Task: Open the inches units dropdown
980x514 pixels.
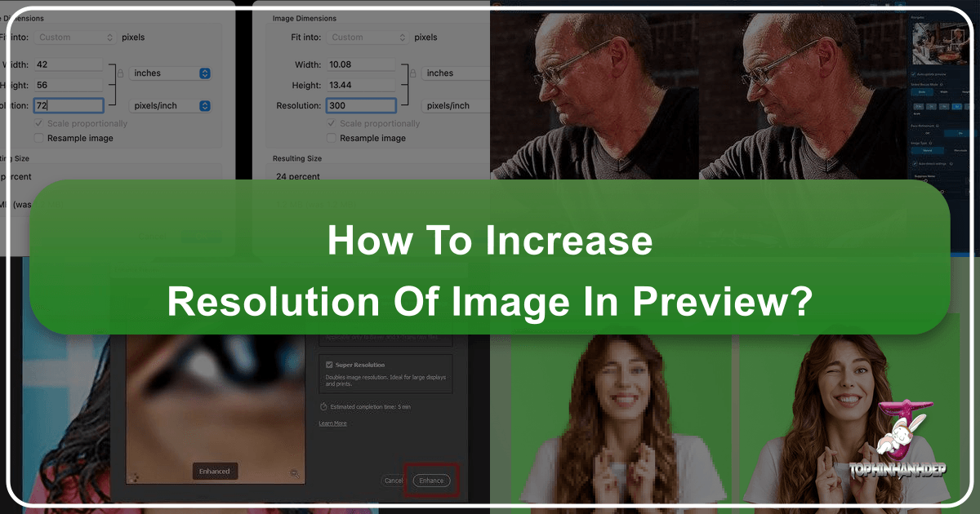Action: 455,73
